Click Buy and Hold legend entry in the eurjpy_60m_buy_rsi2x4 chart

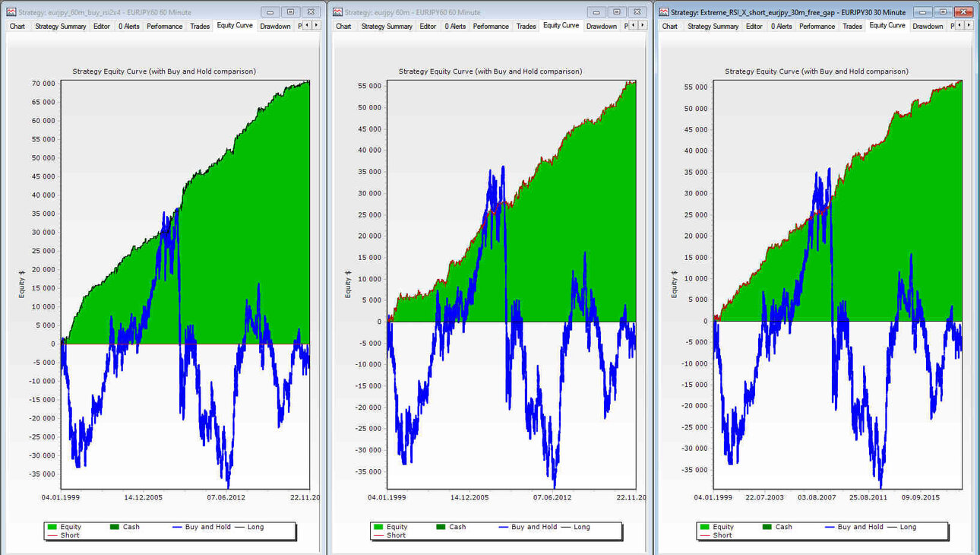pyautogui.click(x=202, y=527)
